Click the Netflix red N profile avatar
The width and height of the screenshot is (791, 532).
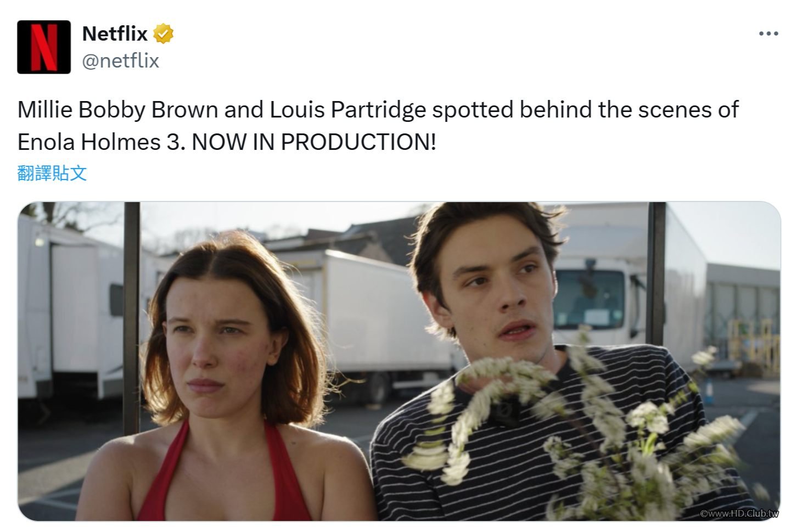[44, 47]
